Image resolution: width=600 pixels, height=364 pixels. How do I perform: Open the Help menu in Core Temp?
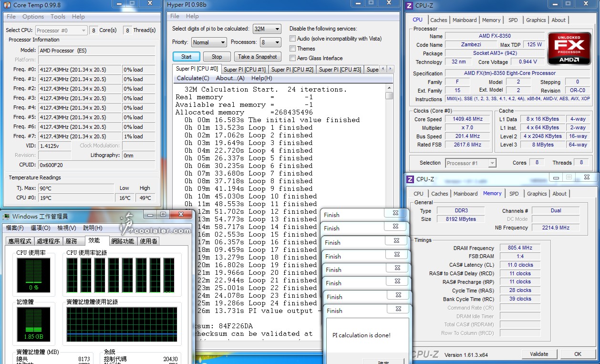(78, 16)
